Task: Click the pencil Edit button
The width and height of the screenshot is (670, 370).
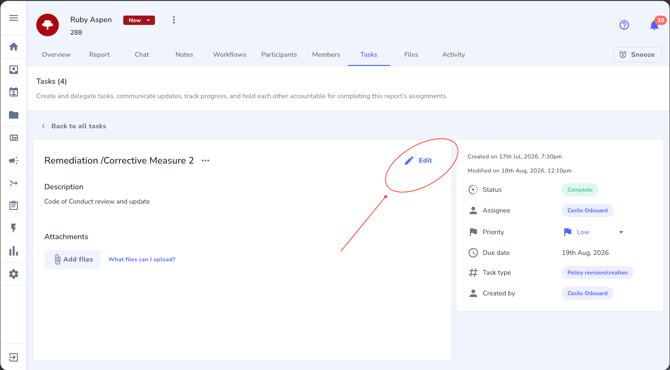Action: 418,161
